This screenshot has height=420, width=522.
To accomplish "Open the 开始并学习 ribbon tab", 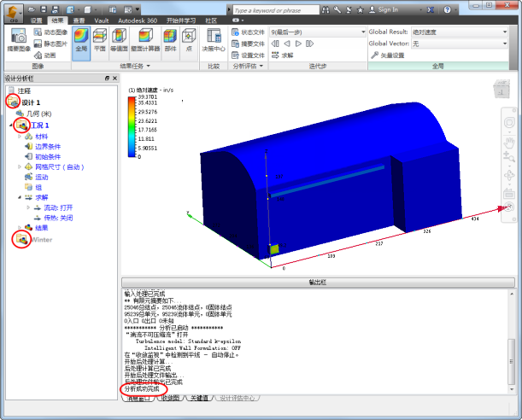I will click(181, 20).
